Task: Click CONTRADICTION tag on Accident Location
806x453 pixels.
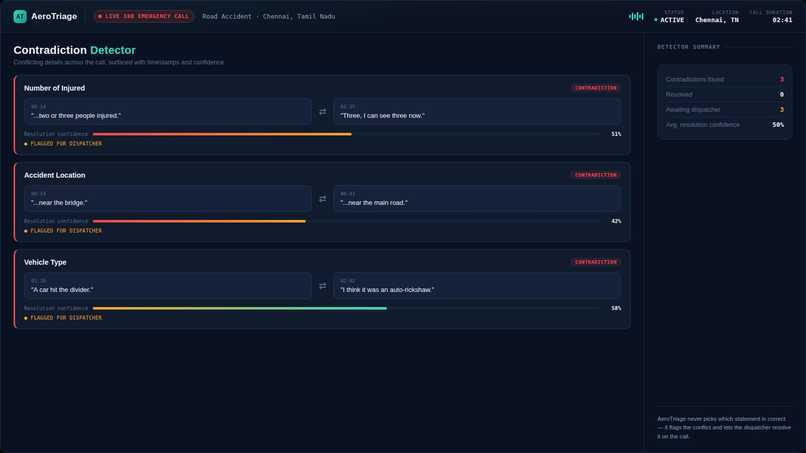Action: [595, 175]
